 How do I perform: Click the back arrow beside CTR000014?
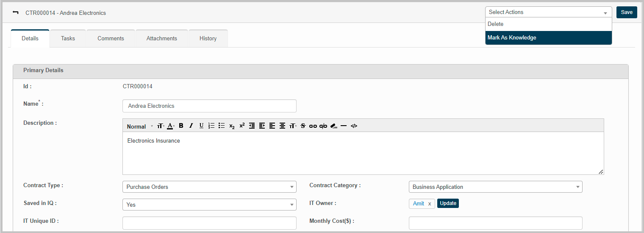[x=16, y=12]
